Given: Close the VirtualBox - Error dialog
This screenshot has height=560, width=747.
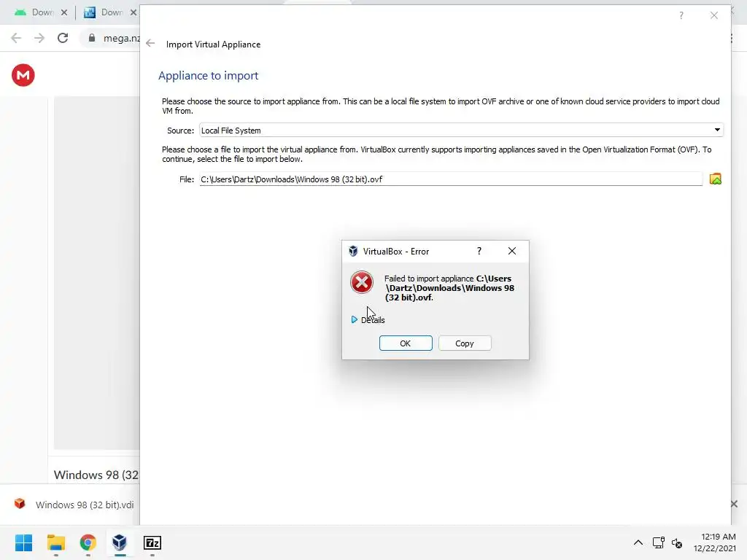Looking at the screenshot, I should coord(512,251).
